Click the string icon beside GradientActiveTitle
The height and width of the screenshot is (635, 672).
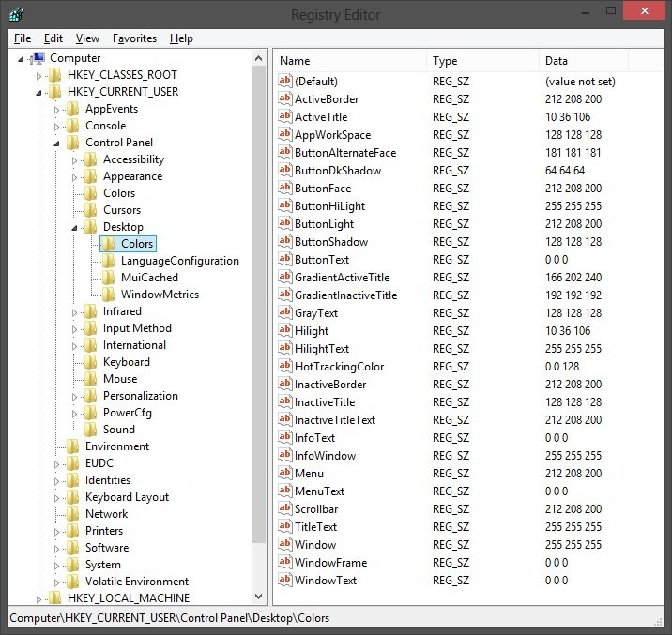pyautogui.click(x=285, y=277)
